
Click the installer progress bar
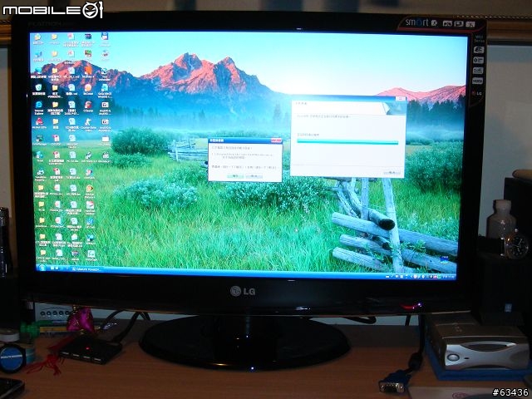coord(347,142)
